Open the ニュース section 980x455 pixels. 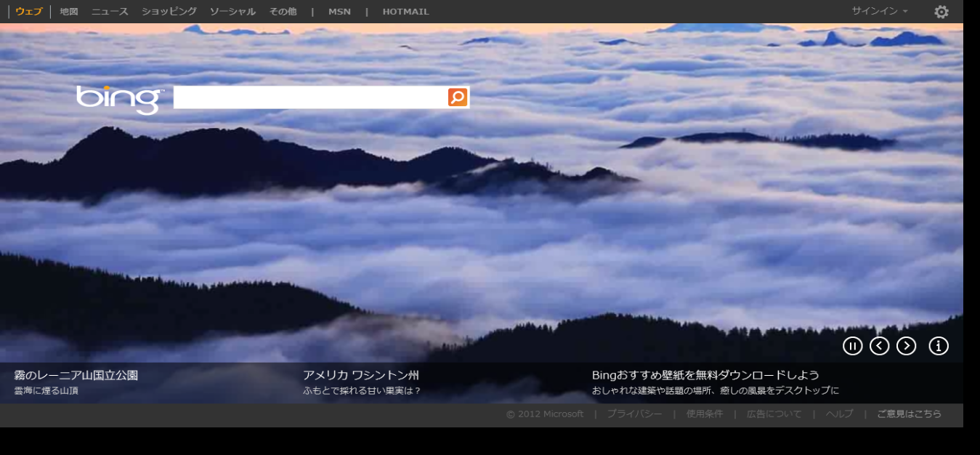click(110, 12)
